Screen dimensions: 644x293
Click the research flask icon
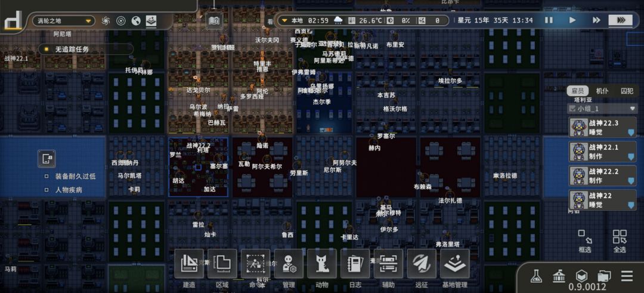[535, 276]
